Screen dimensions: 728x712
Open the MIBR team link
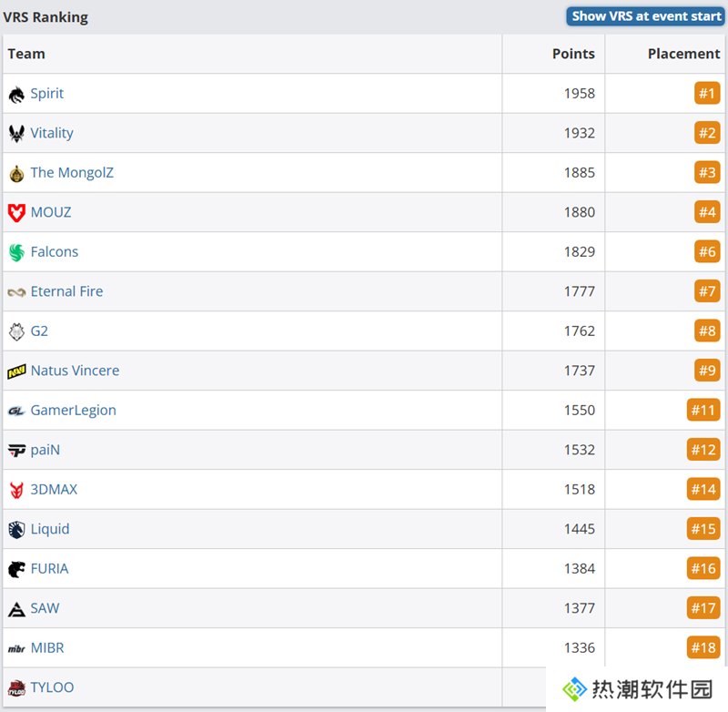pos(47,648)
